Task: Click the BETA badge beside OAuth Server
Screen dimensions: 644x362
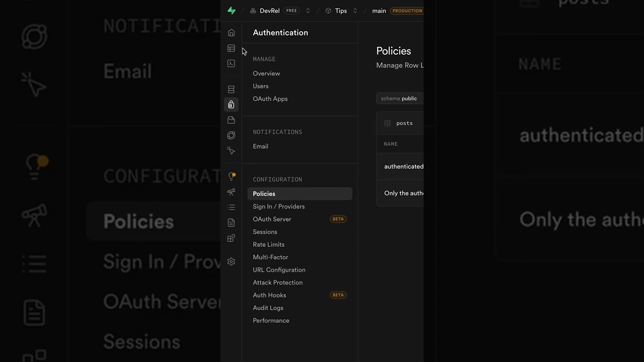Action: coord(338,219)
